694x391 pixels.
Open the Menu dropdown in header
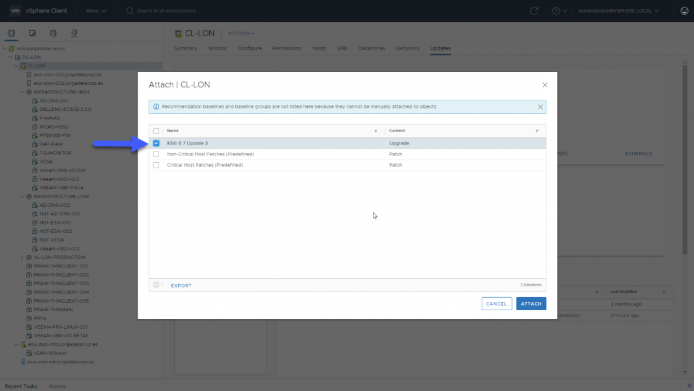point(96,11)
